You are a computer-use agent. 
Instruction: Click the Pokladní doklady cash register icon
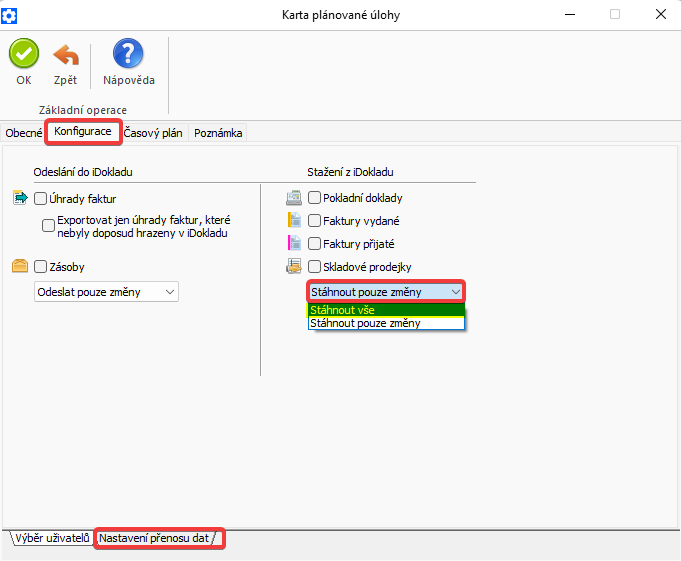[x=294, y=198]
